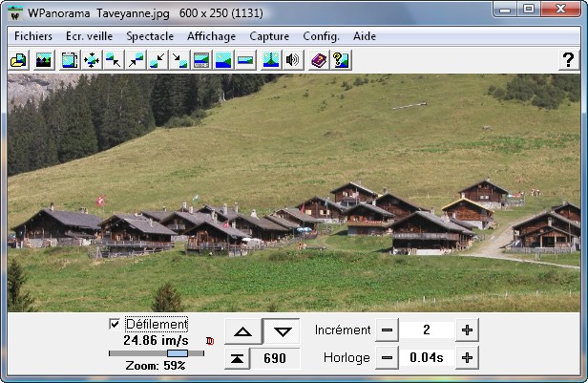Click the small narrow landscape icon
Image resolution: width=588 pixels, height=383 pixels.
245,60
